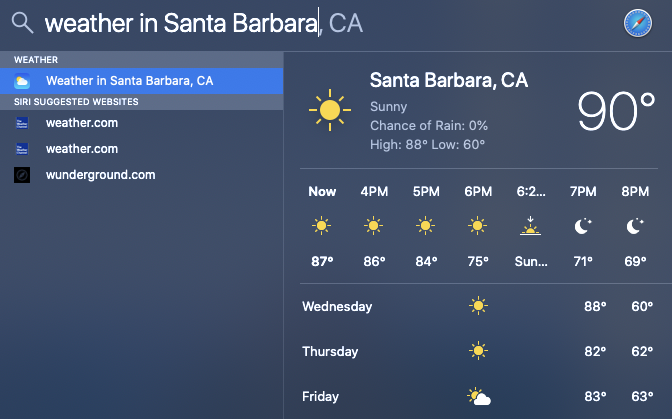This screenshot has width=672, height=419.
Task: Click the first weather.com site icon
Action: [22, 123]
